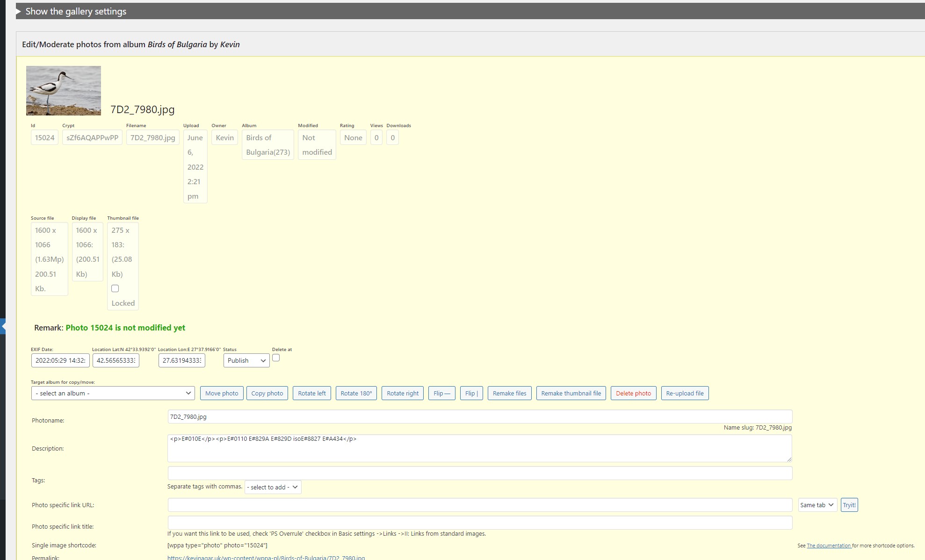Image resolution: width=925 pixels, height=560 pixels.
Task: Click the Upload date June 6, 2022
Action: [x=195, y=166]
